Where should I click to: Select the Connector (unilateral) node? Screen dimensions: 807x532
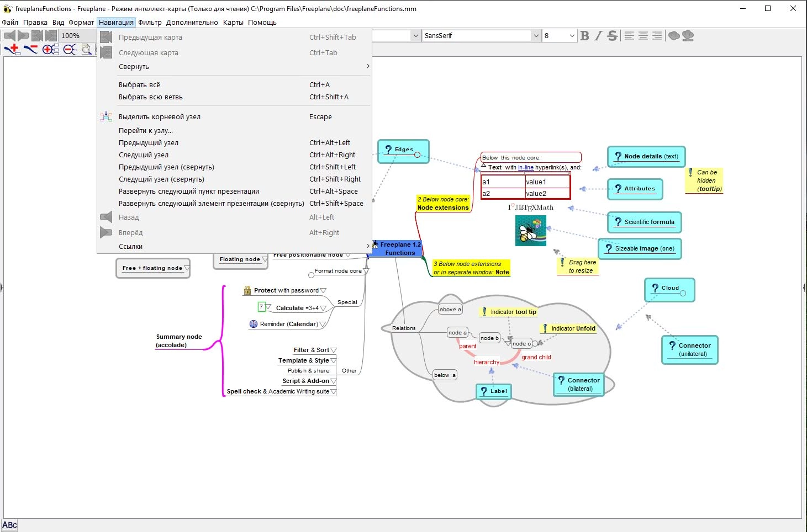coord(690,350)
